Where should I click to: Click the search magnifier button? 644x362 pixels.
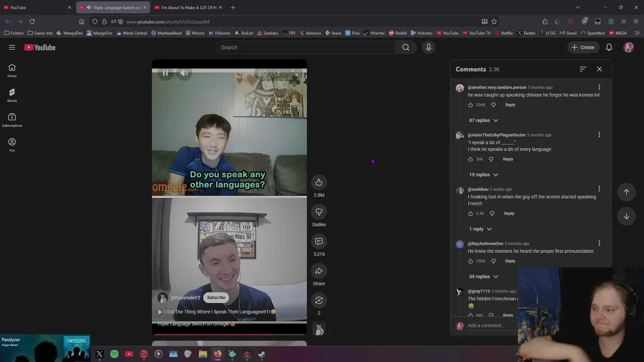tap(406, 47)
